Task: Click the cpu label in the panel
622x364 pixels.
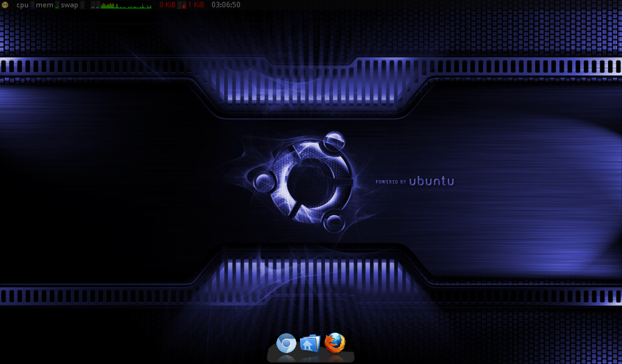Action: (x=22, y=5)
